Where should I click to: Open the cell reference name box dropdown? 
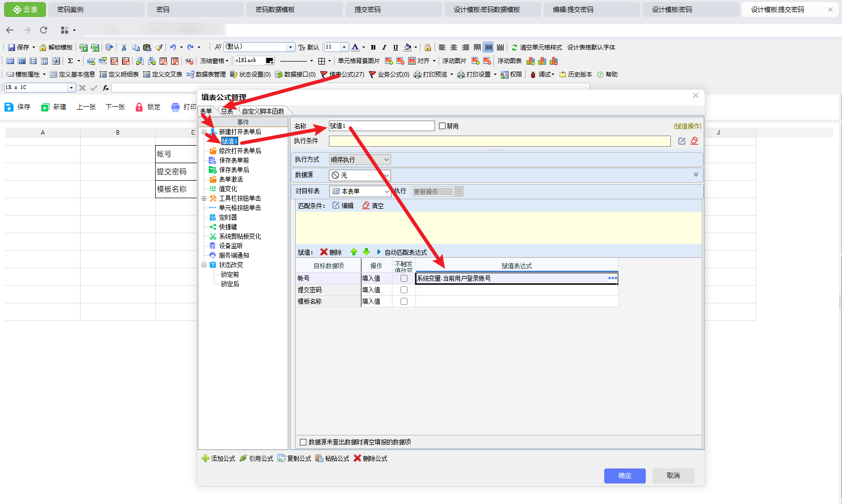tap(71, 88)
